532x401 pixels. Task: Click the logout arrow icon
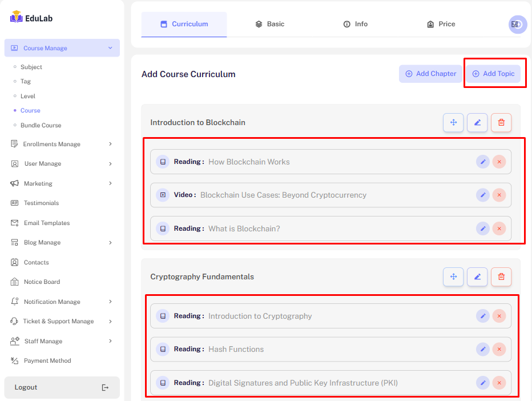point(105,387)
